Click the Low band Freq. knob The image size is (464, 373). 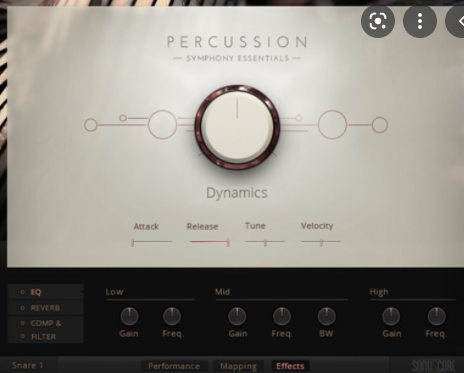172,316
